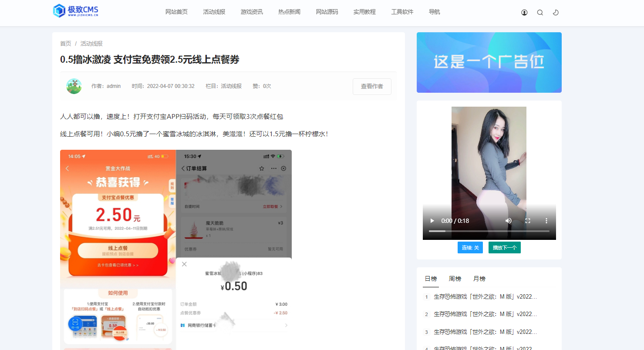The height and width of the screenshot is (350, 644).
Task: Switch to the 周榜 tab
Action: pos(455,279)
